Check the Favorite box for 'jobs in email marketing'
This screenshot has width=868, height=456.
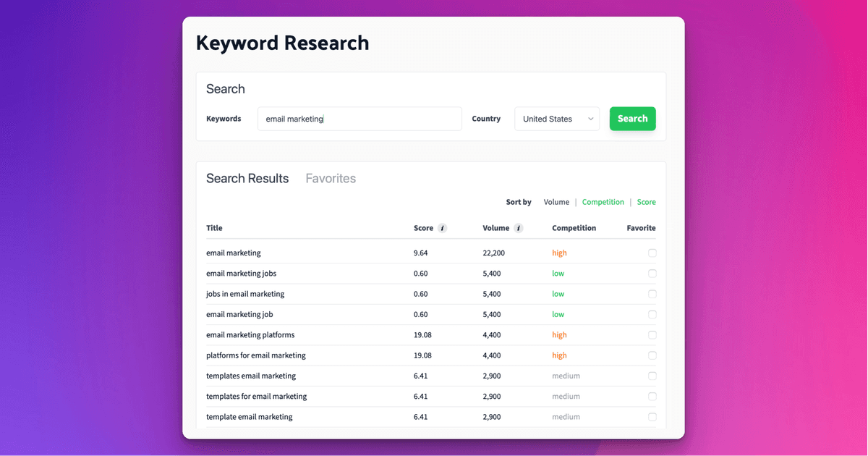(652, 294)
